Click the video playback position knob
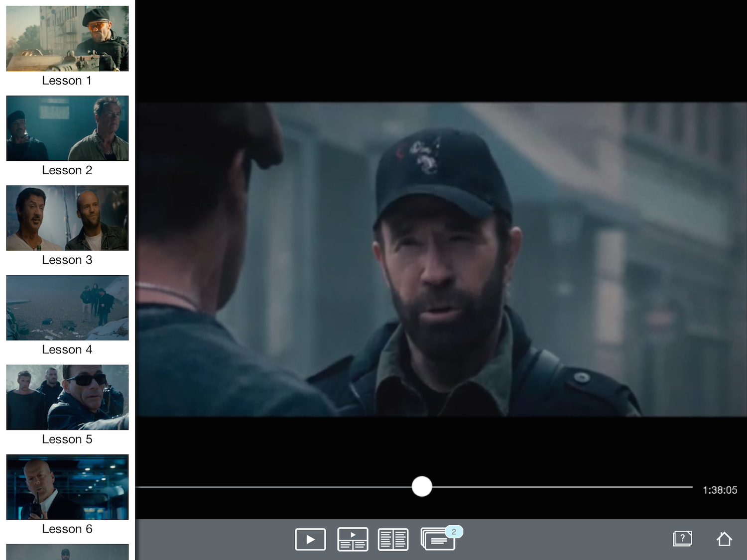The width and height of the screenshot is (747, 560). (x=422, y=486)
